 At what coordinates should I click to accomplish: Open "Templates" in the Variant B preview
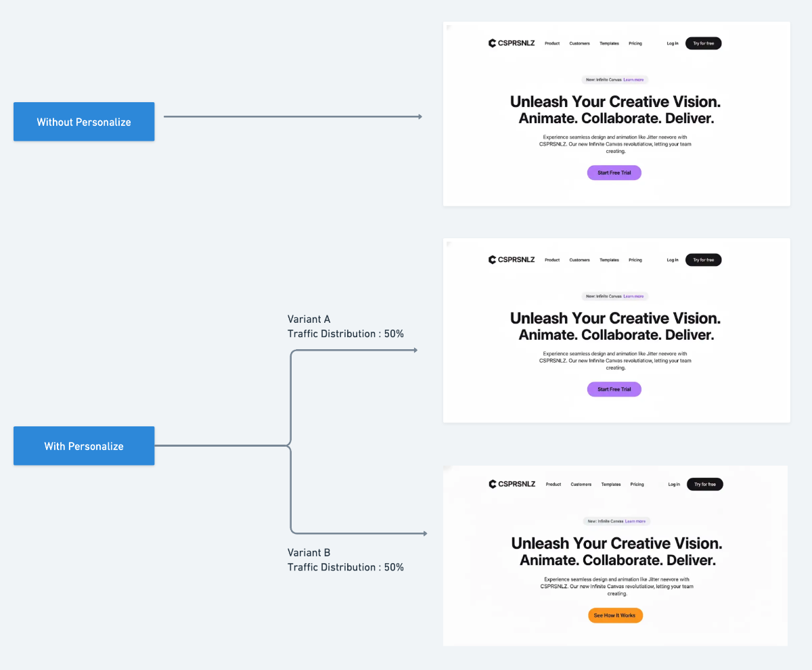tap(611, 485)
